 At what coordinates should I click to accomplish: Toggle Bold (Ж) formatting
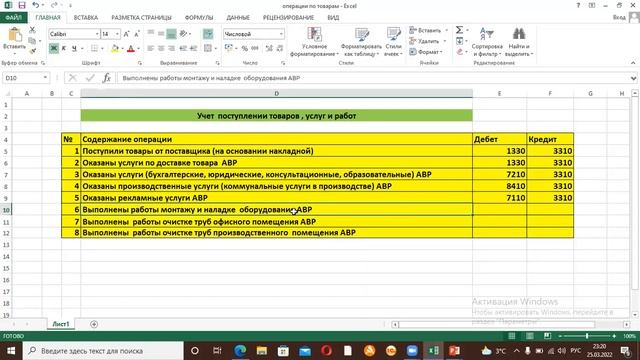[x=53, y=49]
